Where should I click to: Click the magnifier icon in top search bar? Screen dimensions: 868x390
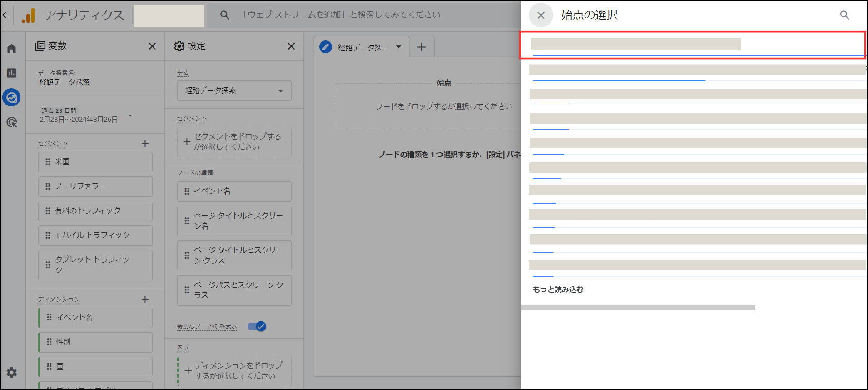[224, 15]
